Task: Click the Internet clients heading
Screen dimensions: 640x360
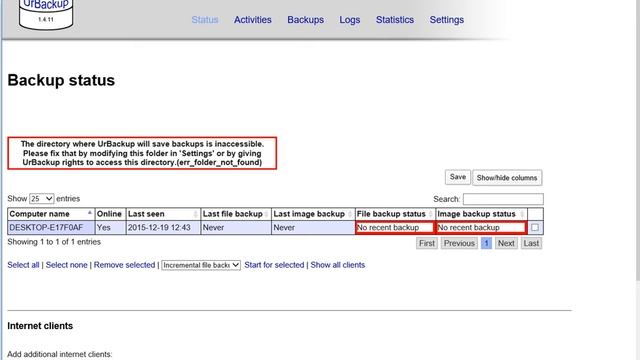Action: point(40,326)
